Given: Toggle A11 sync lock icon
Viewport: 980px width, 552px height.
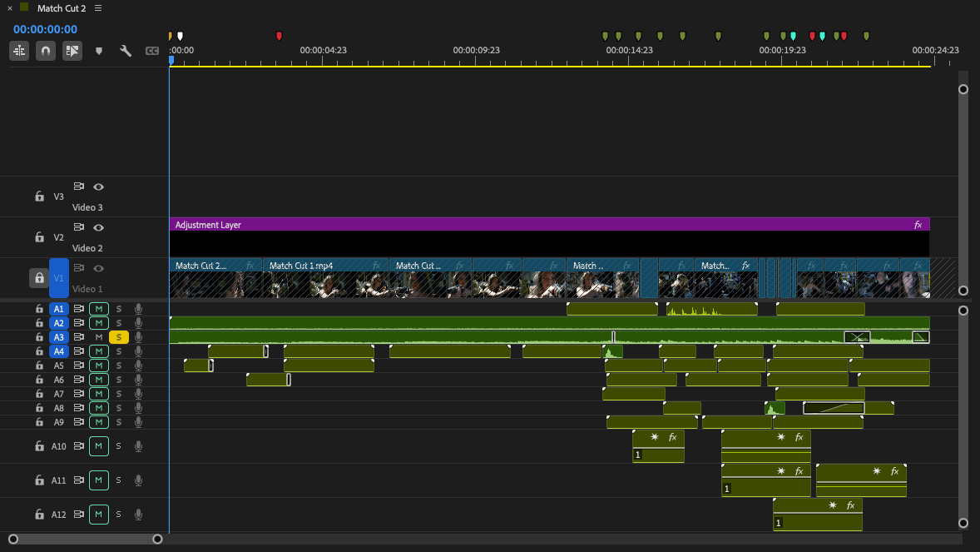Looking at the screenshot, I should pyautogui.click(x=79, y=480).
